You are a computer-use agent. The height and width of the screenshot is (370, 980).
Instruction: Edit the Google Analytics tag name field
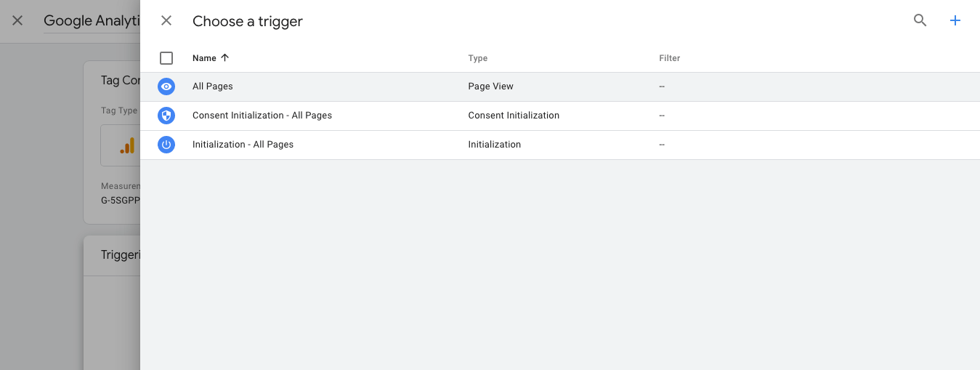click(x=92, y=21)
